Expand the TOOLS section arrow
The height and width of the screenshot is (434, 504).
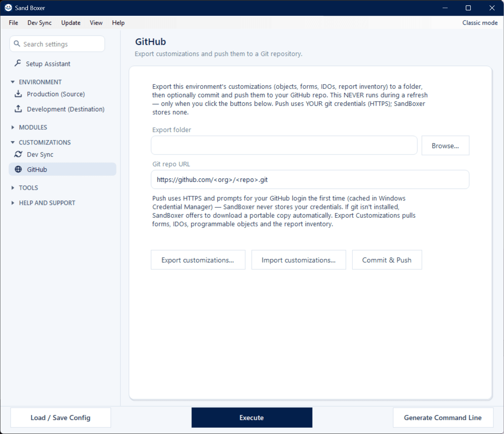[x=13, y=188]
